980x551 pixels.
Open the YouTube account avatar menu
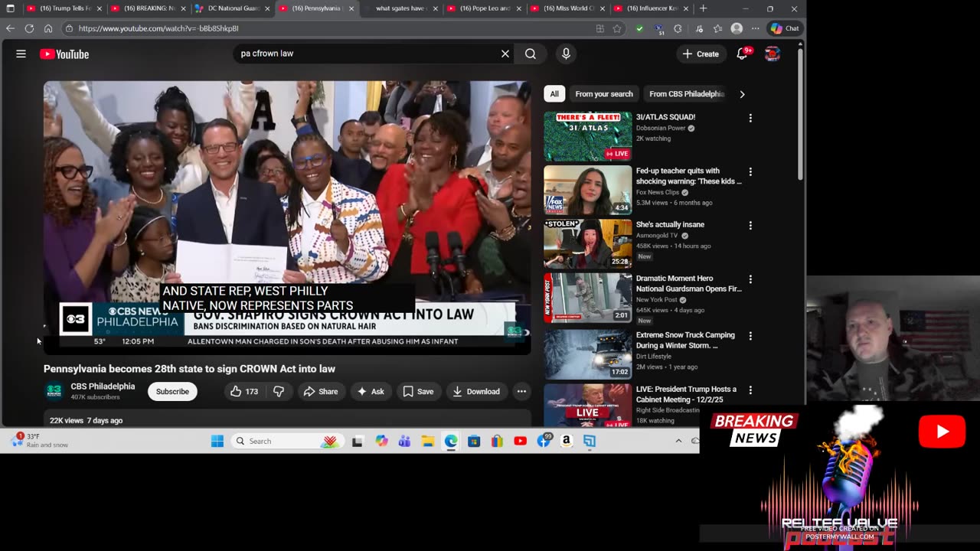pyautogui.click(x=773, y=54)
